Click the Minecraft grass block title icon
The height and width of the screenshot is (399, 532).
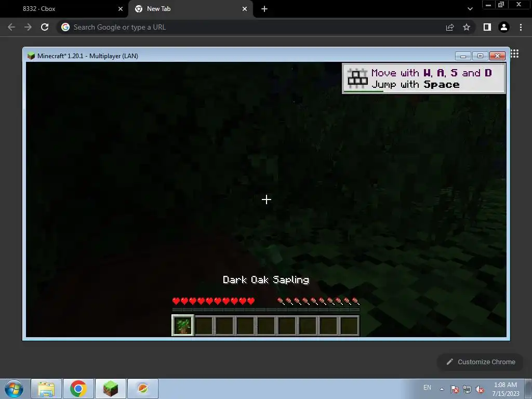pos(31,56)
